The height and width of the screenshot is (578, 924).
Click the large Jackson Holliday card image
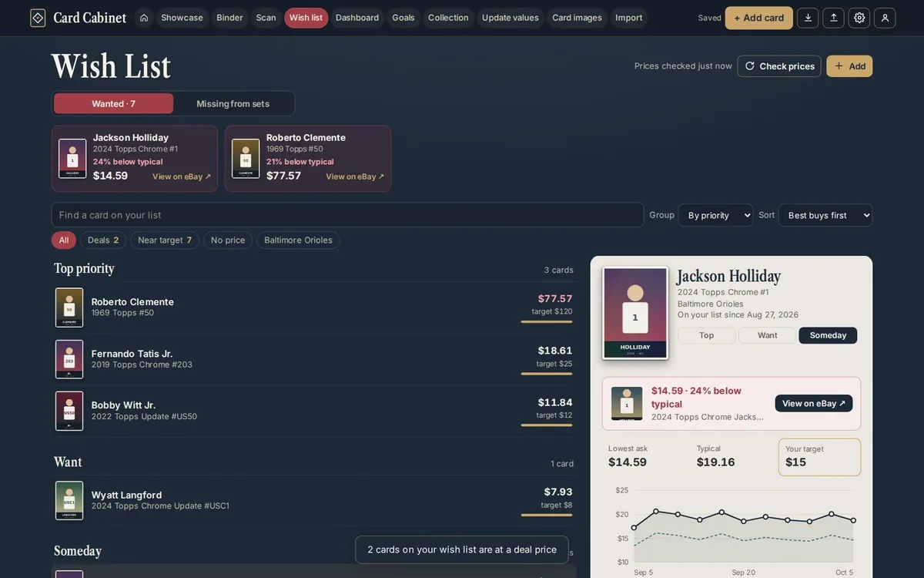pyautogui.click(x=635, y=313)
